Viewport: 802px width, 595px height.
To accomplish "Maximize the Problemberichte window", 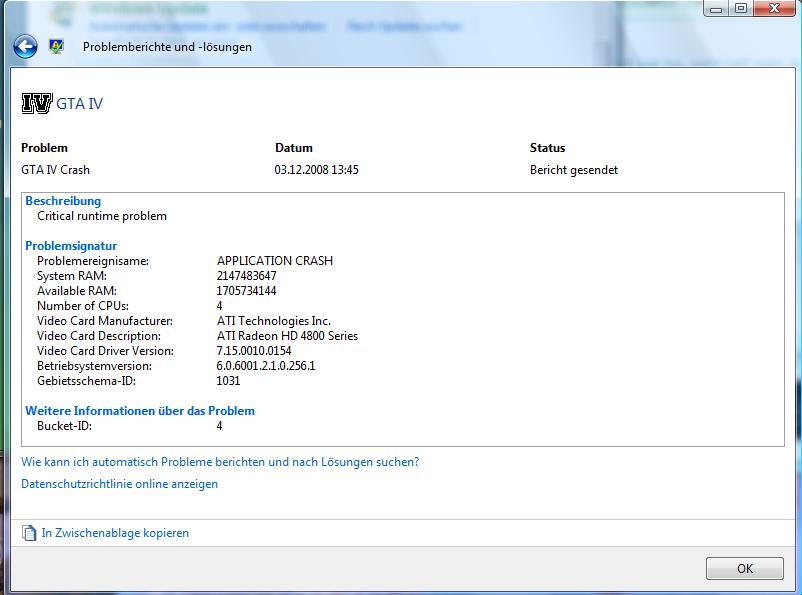I will [741, 8].
